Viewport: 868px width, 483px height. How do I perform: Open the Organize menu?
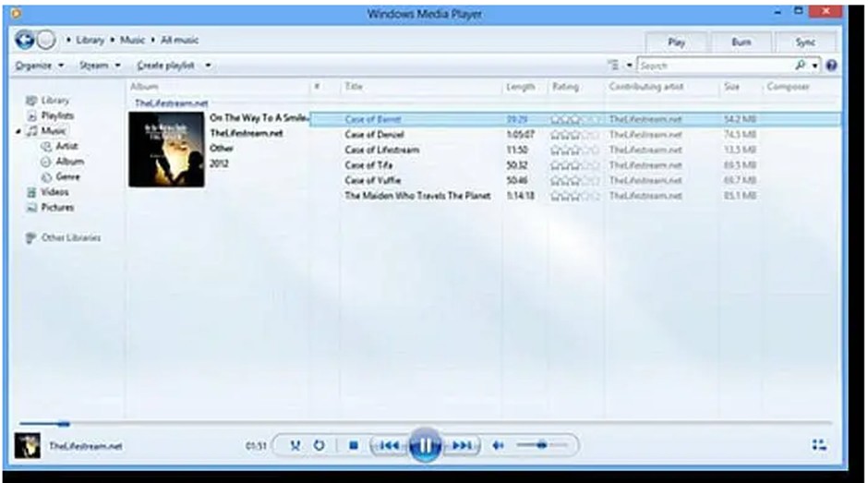tap(40, 66)
